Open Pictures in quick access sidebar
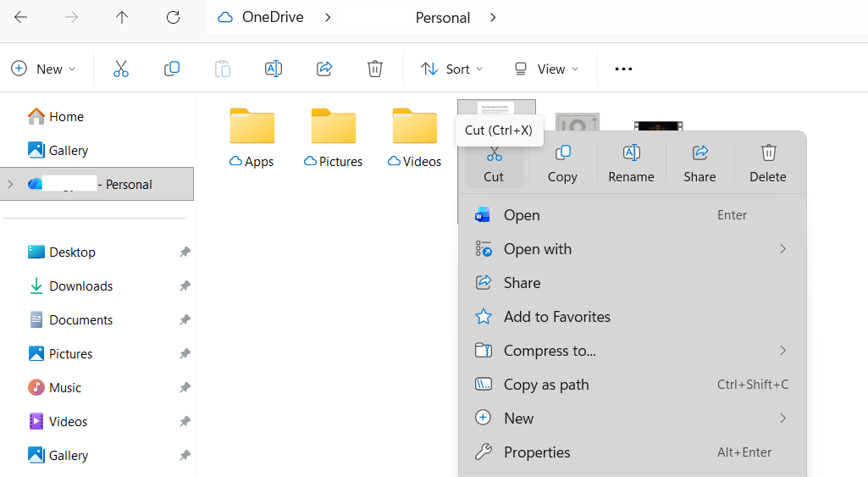The width and height of the screenshot is (868, 477). 60,353
